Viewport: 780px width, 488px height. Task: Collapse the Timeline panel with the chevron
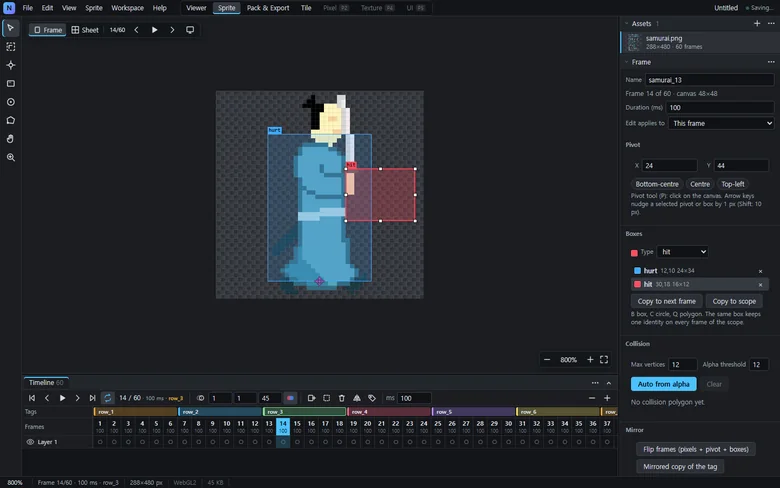tap(609, 383)
